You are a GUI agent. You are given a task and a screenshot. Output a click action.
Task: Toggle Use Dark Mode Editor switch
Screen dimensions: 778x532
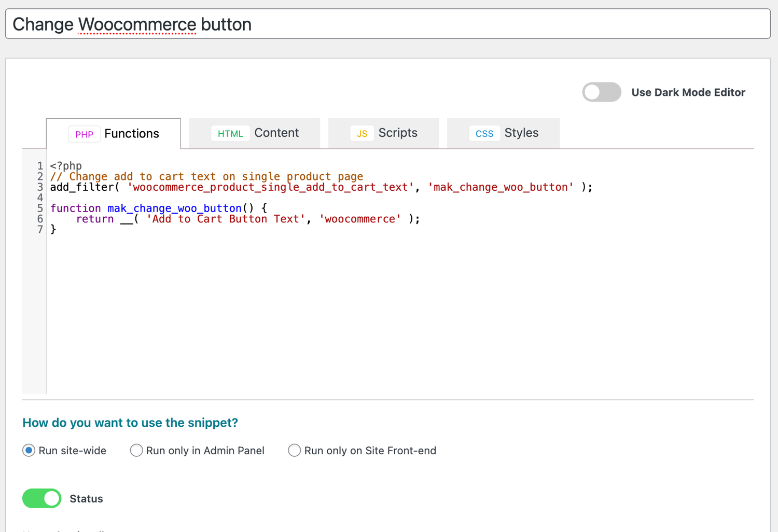pyautogui.click(x=602, y=92)
